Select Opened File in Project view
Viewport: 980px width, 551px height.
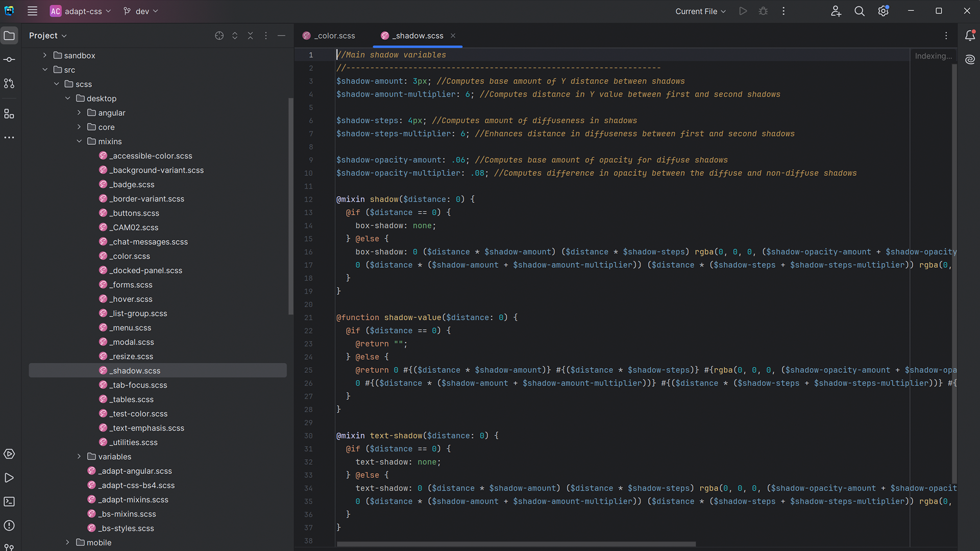click(x=219, y=35)
